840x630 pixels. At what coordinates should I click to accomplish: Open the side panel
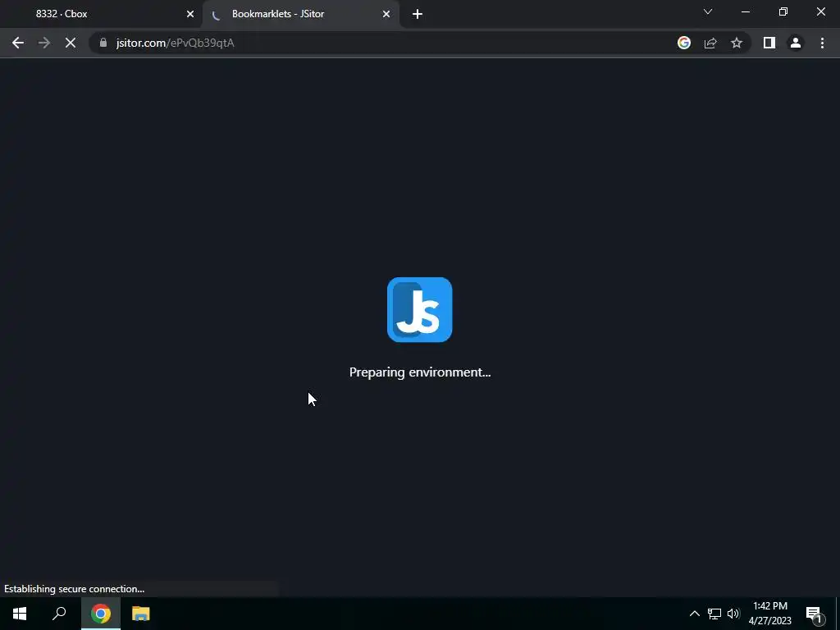point(769,43)
